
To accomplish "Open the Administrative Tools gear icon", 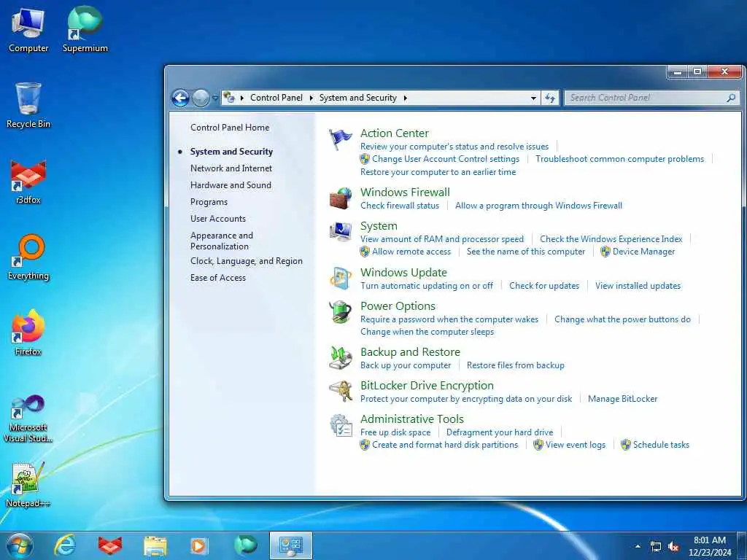I will [340, 425].
